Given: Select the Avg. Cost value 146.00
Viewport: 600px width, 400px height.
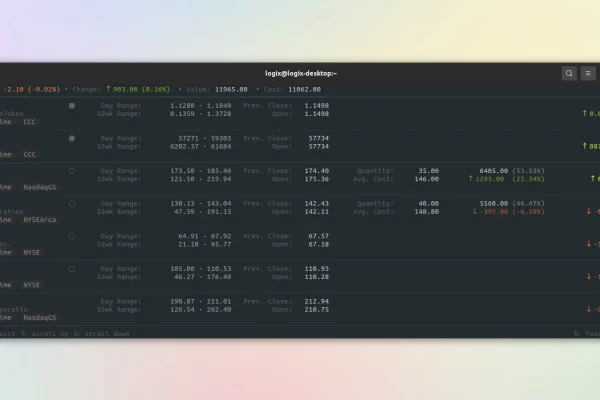Looking at the screenshot, I should (x=427, y=179).
